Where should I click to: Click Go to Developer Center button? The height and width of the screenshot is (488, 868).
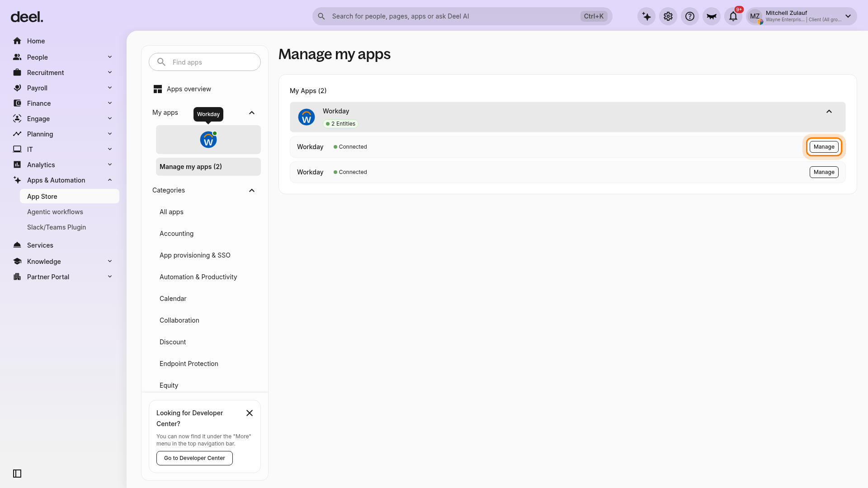(x=194, y=458)
